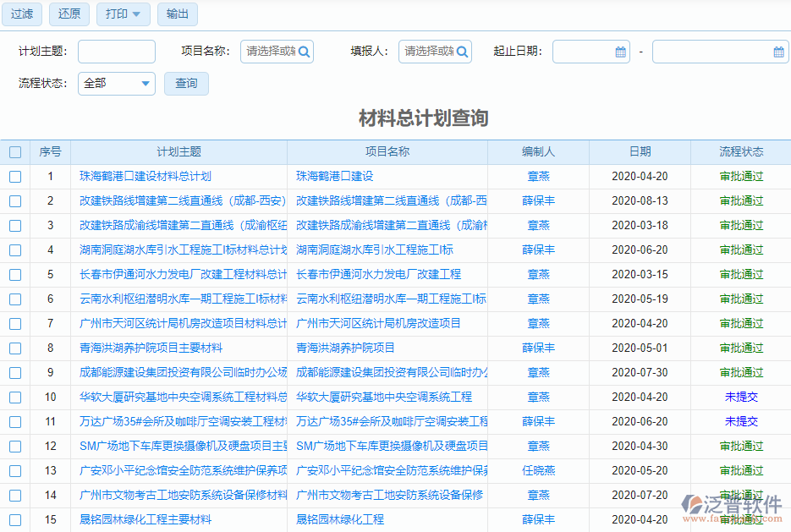Click the 审批通过 status on row 1
This screenshot has width=791, height=532.
tap(743, 175)
